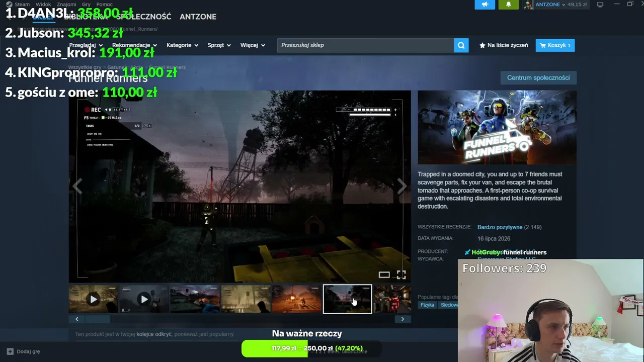Viewport: 644px width, 362px height.
Task: Select the third screenshot thumbnail
Action: tap(195, 299)
